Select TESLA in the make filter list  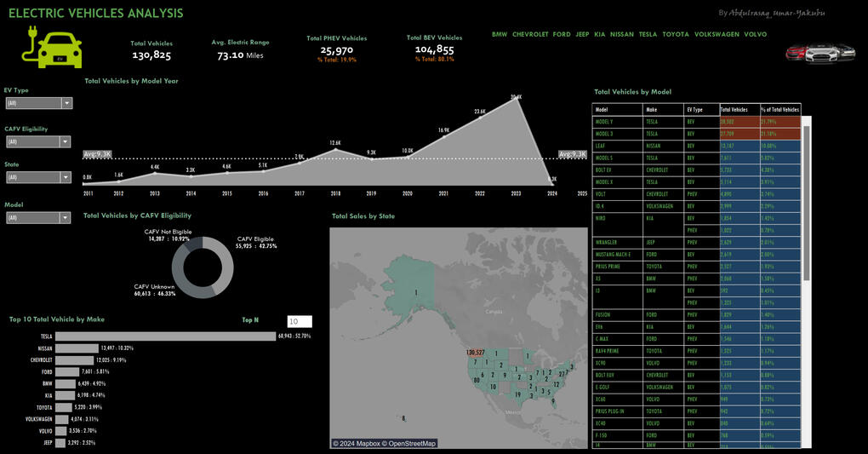coord(648,35)
